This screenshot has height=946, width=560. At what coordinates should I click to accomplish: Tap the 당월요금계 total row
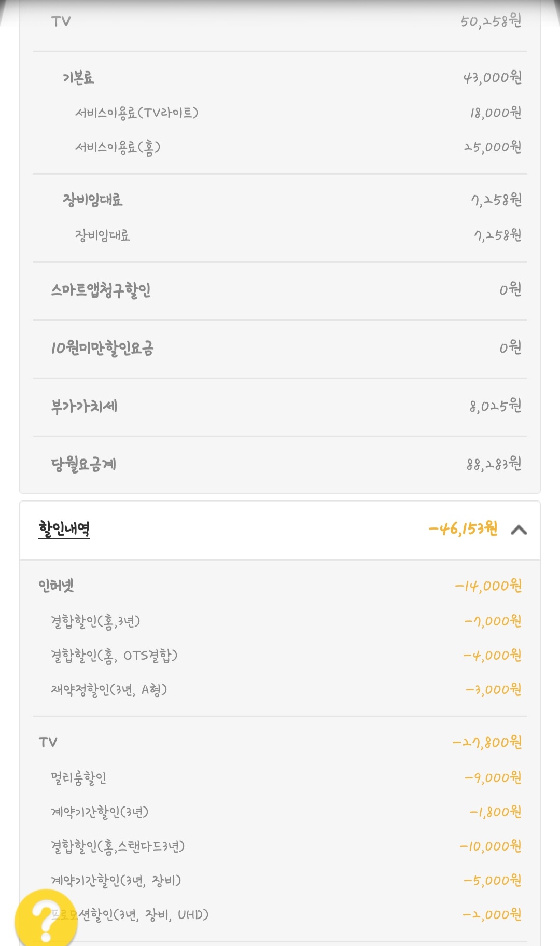pos(280,464)
